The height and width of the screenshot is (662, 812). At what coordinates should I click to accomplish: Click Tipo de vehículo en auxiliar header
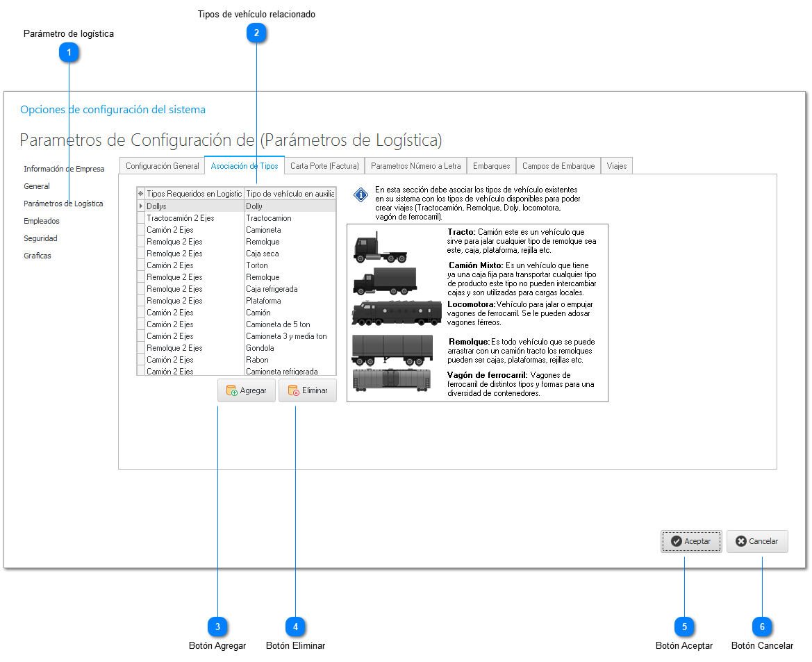[290, 194]
